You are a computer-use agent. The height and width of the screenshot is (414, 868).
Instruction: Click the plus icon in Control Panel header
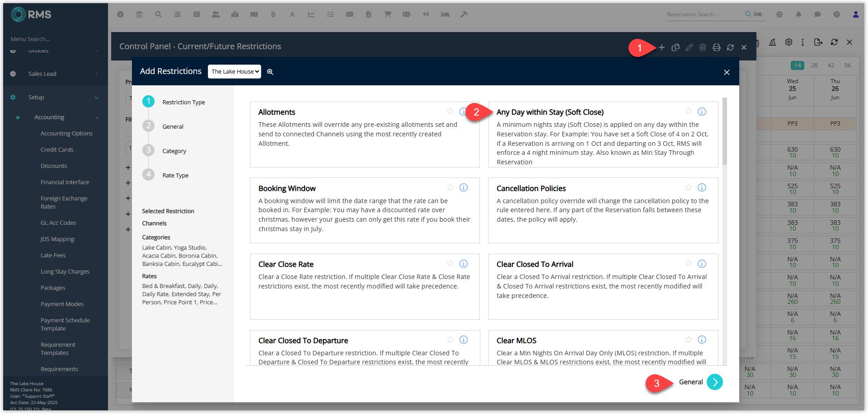click(x=662, y=47)
